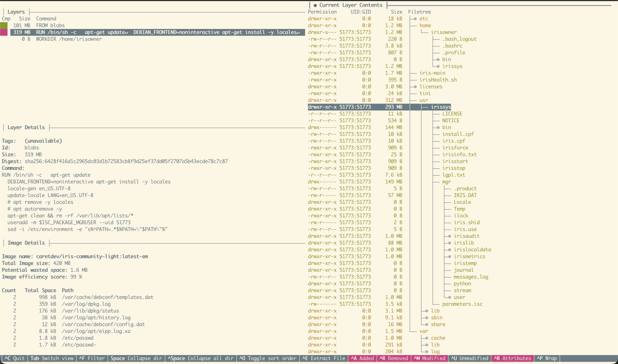Expand the irisaudit folder
618x364 pixels.
point(450,236)
